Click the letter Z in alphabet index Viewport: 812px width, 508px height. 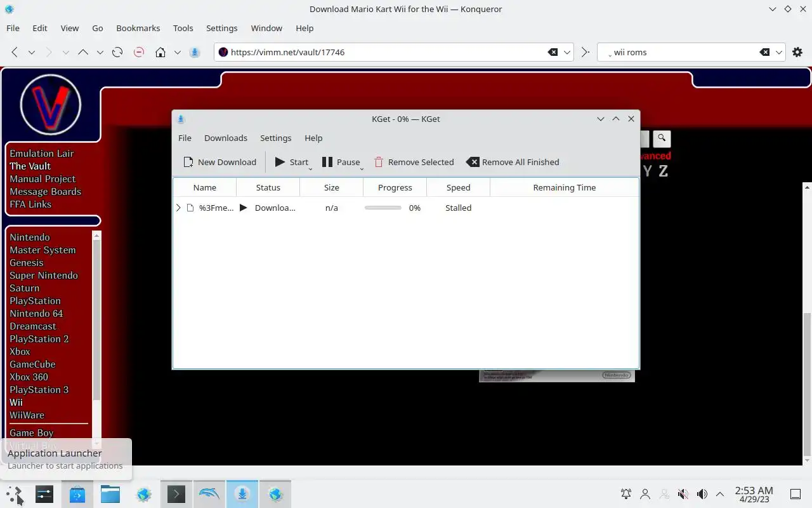click(664, 171)
